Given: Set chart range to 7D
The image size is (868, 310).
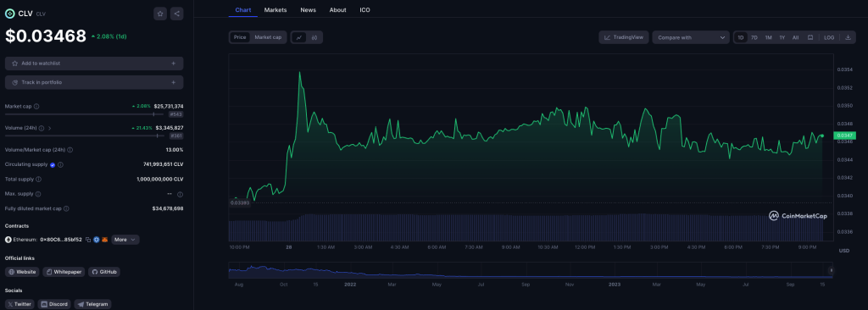Looking at the screenshot, I should pyautogui.click(x=754, y=37).
